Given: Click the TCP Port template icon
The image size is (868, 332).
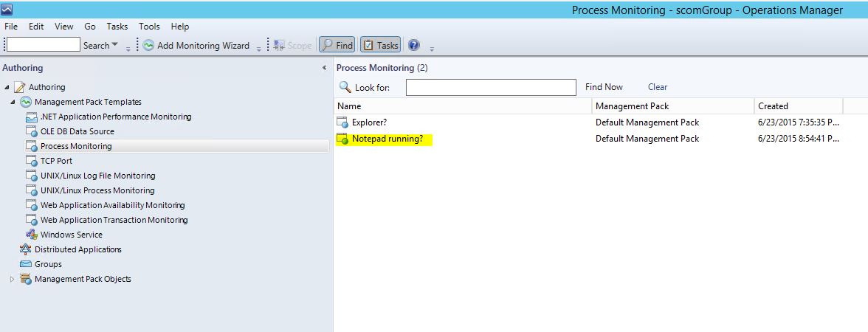Looking at the screenshot, I should tap(32, 161).
